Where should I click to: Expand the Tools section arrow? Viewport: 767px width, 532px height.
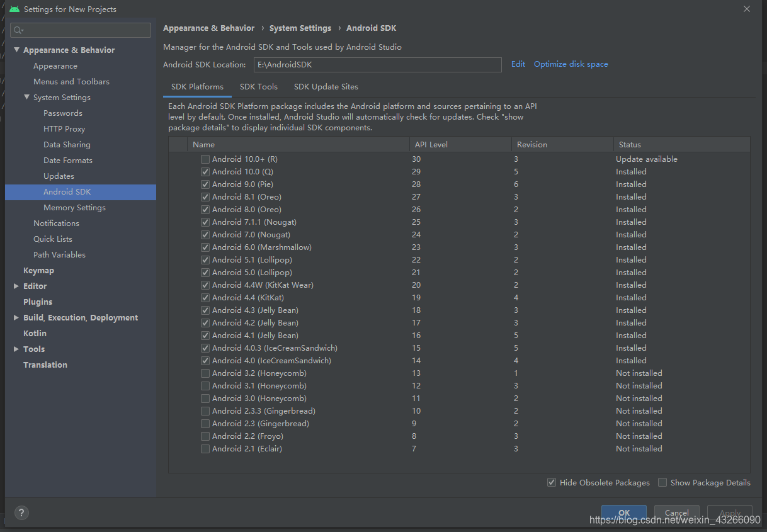click(16, 349)
